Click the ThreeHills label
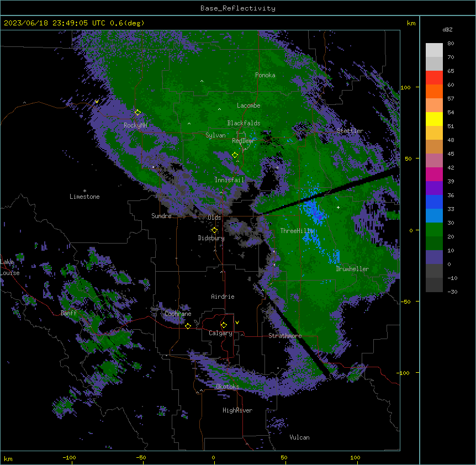This screenshot has height=465, width=476. point(297,231)
